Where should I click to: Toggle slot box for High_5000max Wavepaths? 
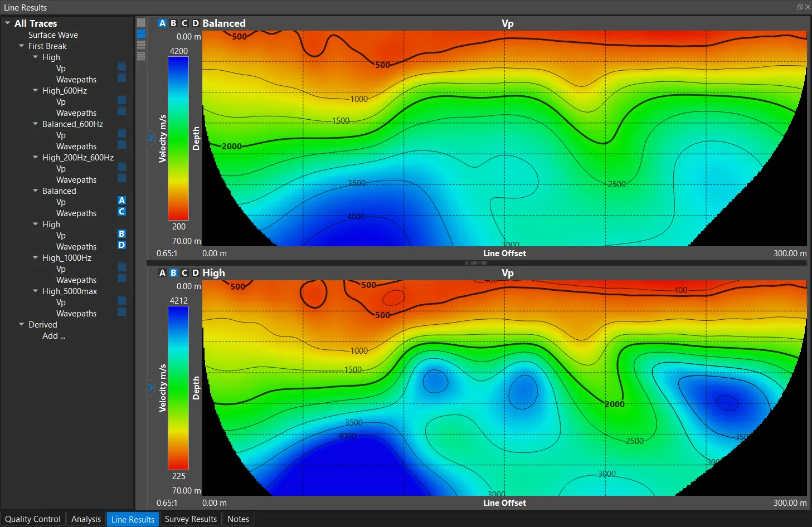coord(121,312)
